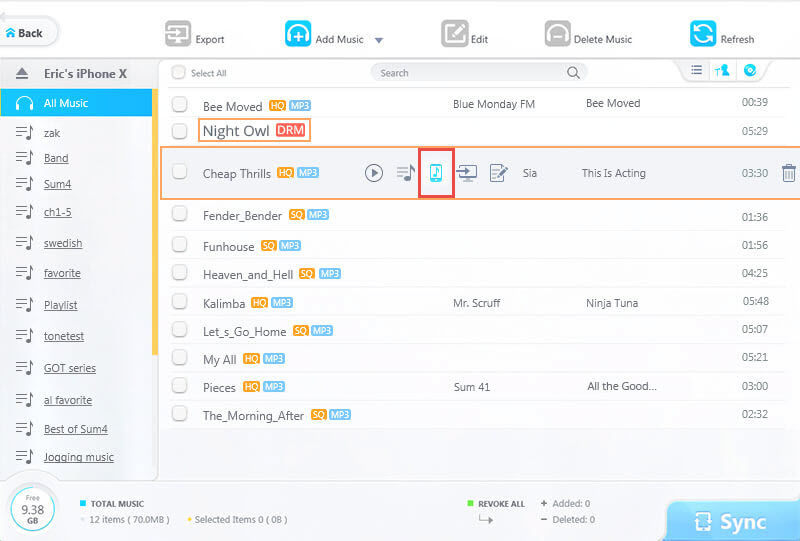800x541 pixels.
Task: Switch to artist view icon
Action: [722, 70]
